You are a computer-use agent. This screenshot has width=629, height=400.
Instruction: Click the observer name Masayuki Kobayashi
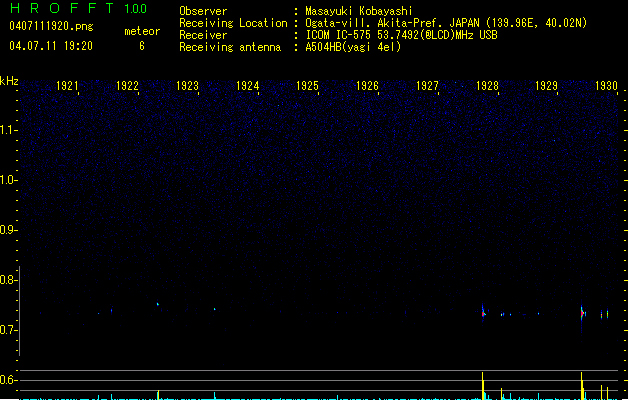coord(359,11)
